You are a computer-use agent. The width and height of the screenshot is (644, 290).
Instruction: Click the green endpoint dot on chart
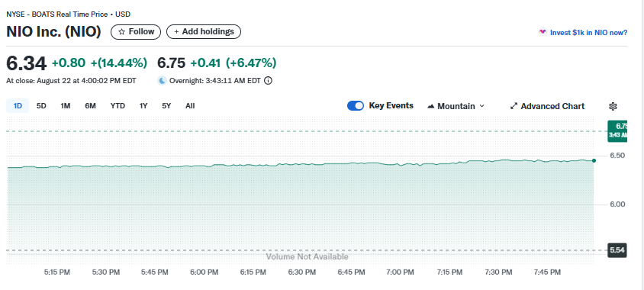coord(594,160)
